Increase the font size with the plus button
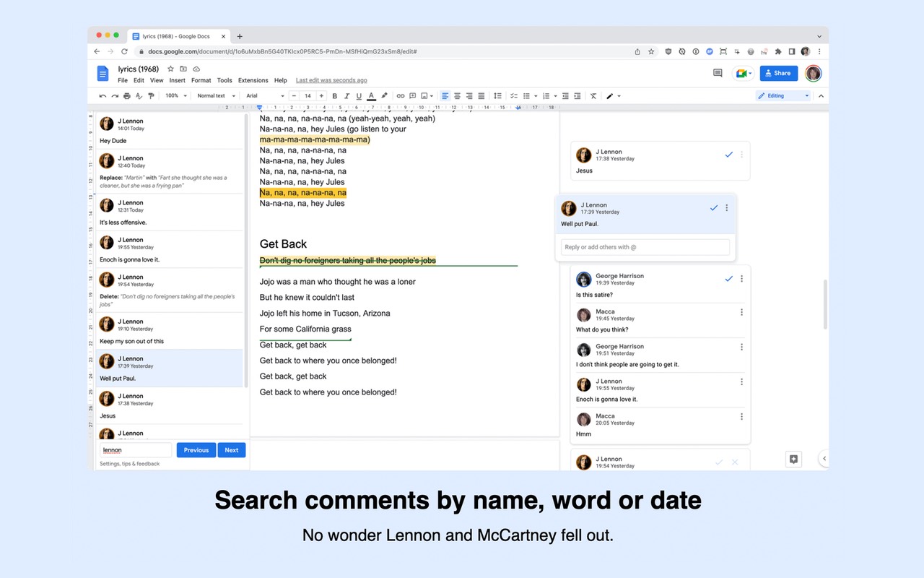924x578 pixels. click(x=321, y=95)
